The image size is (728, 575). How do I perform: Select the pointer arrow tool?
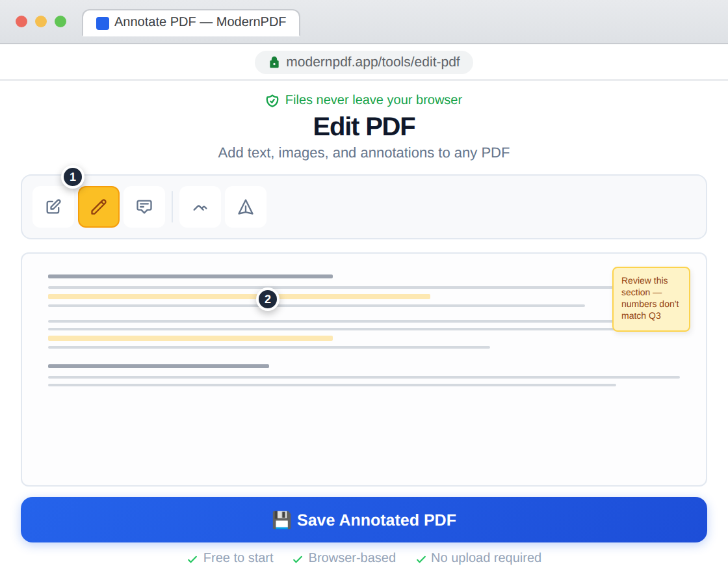tap(246, 207)
